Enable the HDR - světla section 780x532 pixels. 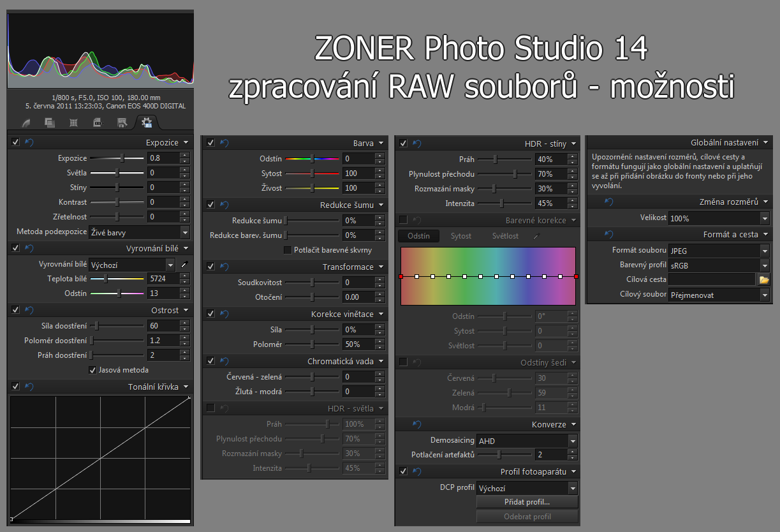tap(211, 408)
